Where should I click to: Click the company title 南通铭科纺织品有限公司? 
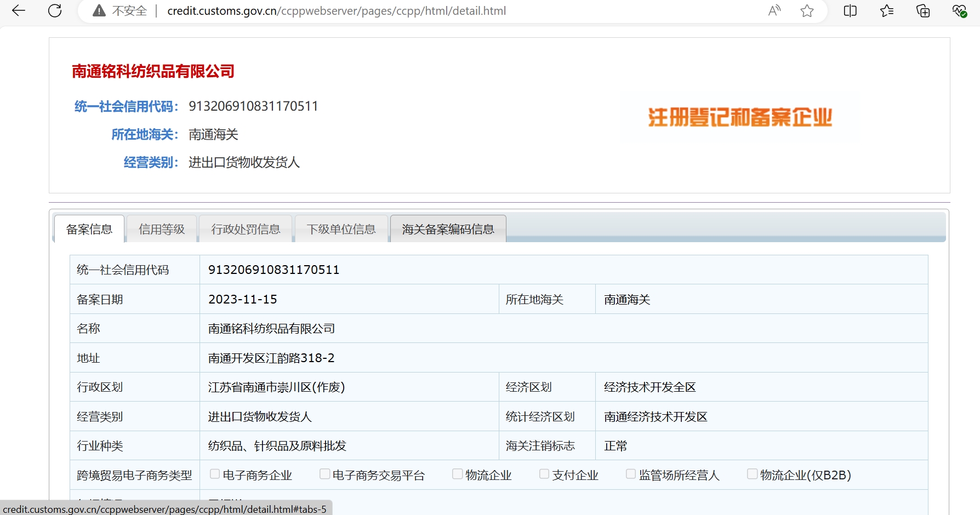(x=153, y=71)
